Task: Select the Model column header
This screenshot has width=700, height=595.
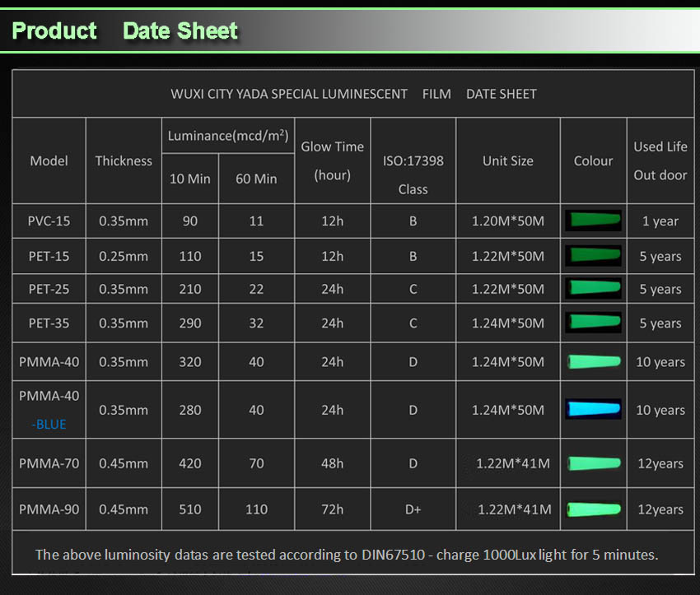Action: coord(49,160)
